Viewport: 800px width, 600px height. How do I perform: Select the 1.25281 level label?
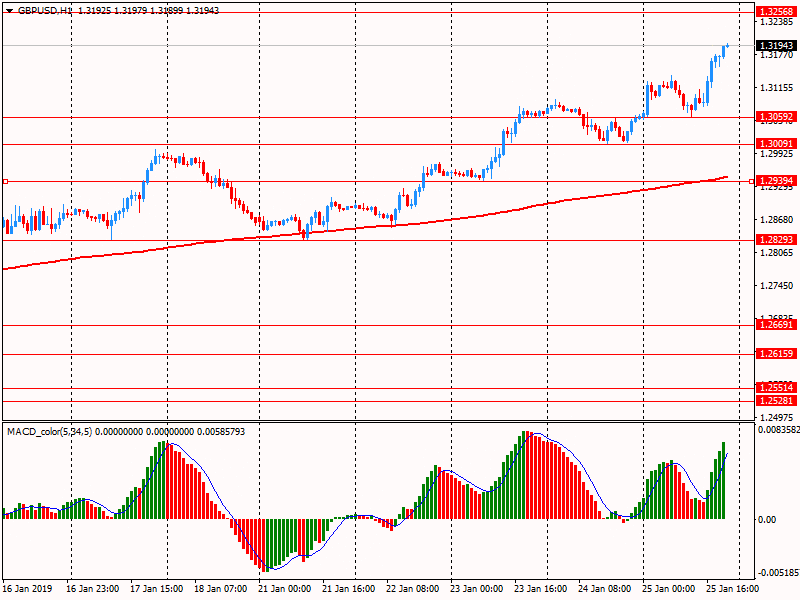click(x=777, y=401)
